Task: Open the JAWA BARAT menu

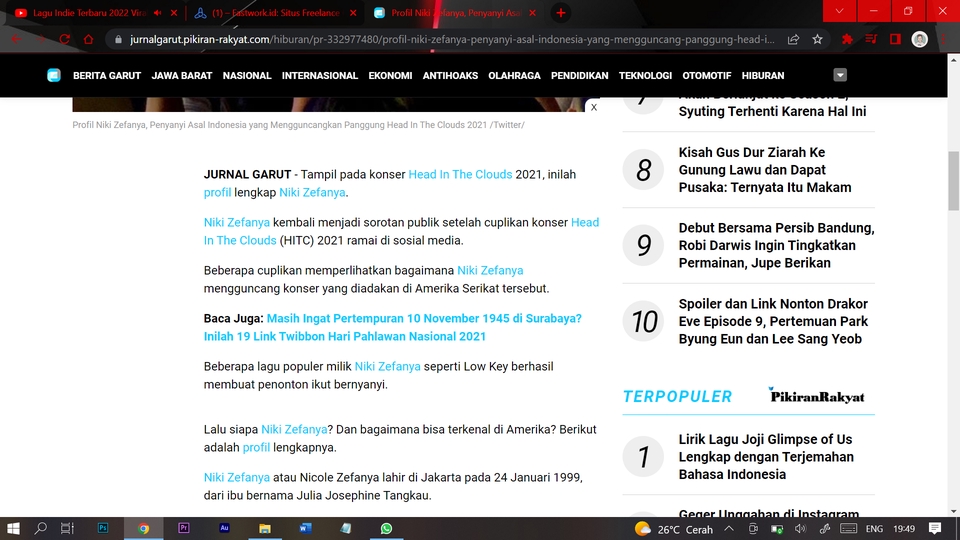Action: [x=182, y=75]
